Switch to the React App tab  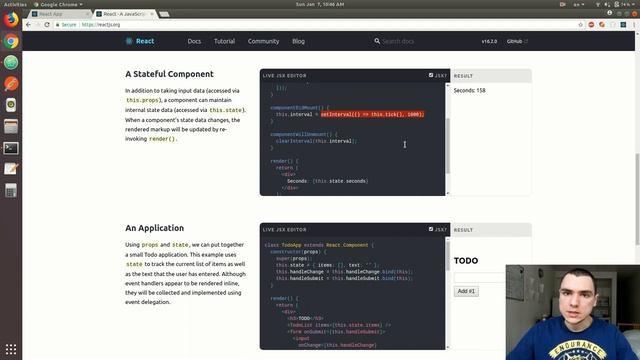coord(60,14)
